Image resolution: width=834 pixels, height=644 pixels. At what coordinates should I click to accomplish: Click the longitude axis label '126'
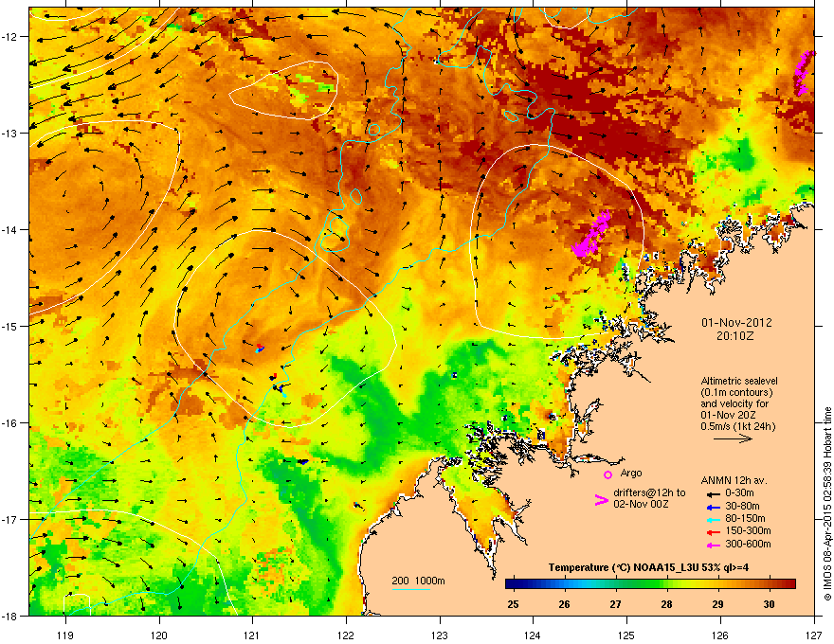click(x=720, y=635)
